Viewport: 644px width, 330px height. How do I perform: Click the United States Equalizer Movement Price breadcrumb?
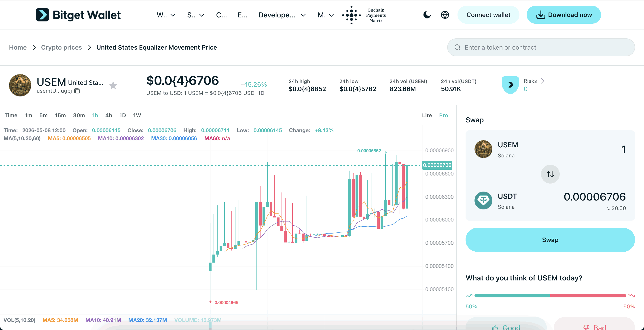157,47
